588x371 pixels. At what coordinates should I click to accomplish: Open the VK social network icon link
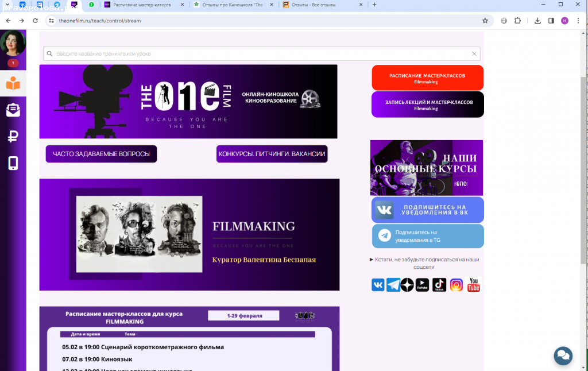[378, 285]
